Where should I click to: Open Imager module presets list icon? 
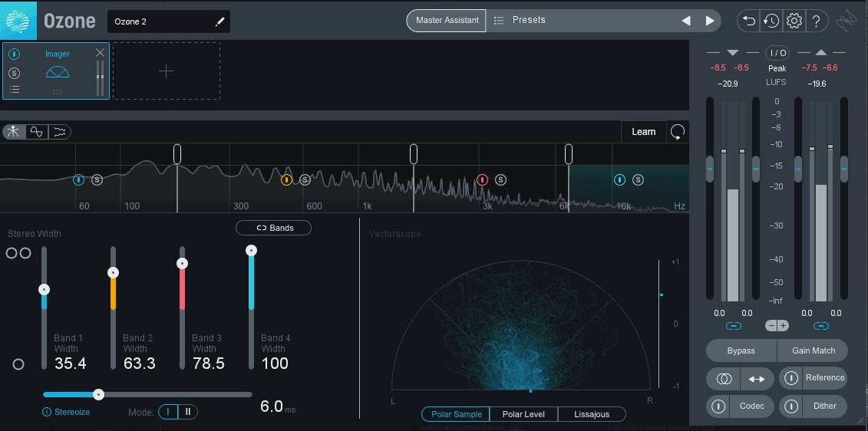coord(15,90)
